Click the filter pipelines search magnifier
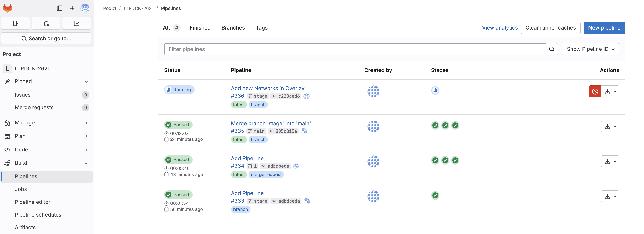 [551, 49]
